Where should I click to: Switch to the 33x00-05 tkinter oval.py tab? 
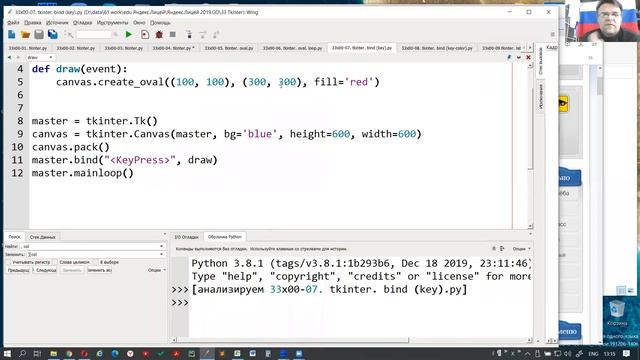[x=229, y=48]
